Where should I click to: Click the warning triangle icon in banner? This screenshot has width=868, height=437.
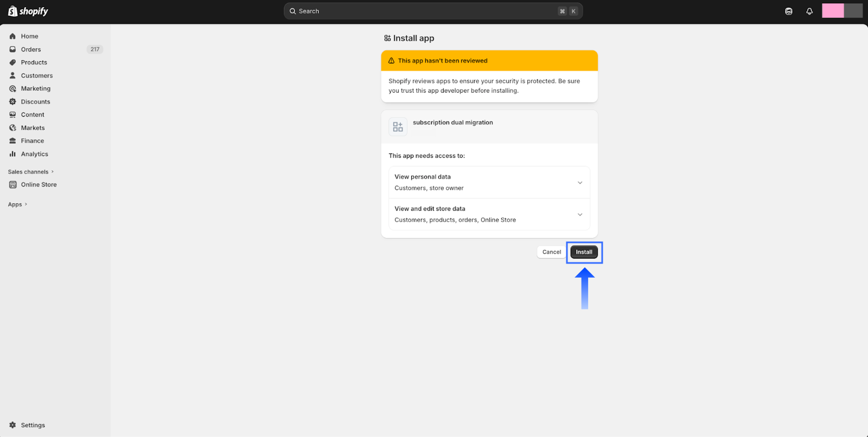[391, 61]
